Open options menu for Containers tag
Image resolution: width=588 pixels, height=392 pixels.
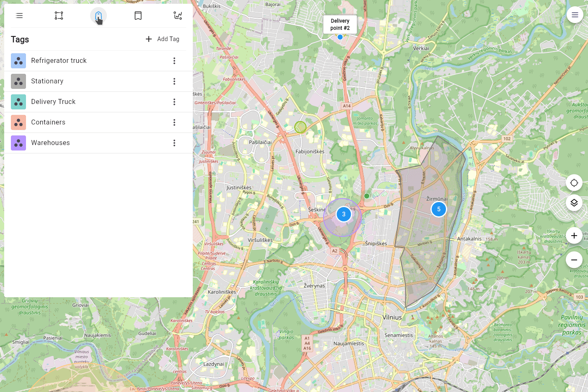174,122
